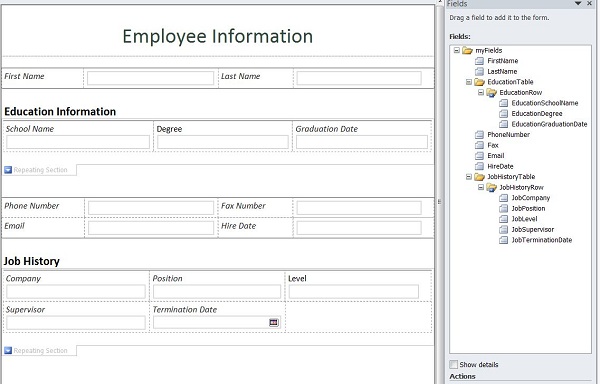
Task: Click the EducationTable folder icon
Action: click(x=479, y=82)
